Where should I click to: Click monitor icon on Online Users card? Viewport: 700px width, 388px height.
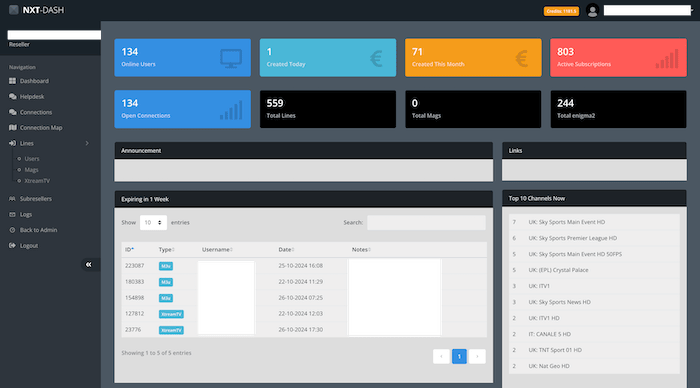tap(231, 58)
